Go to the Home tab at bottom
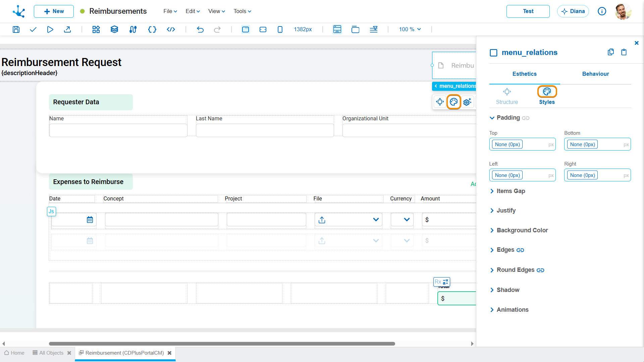644x362 pixels. tap(14, 353)
